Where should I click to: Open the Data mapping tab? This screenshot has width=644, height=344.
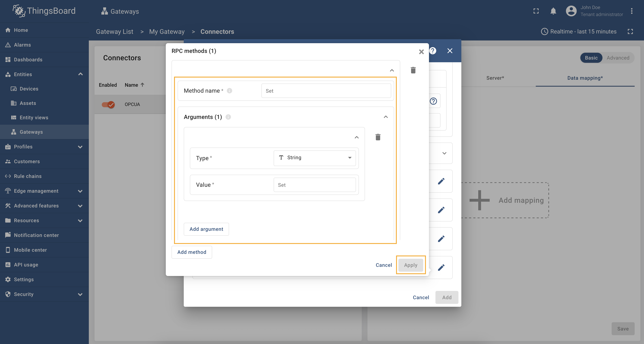click(x=585, y=78)
